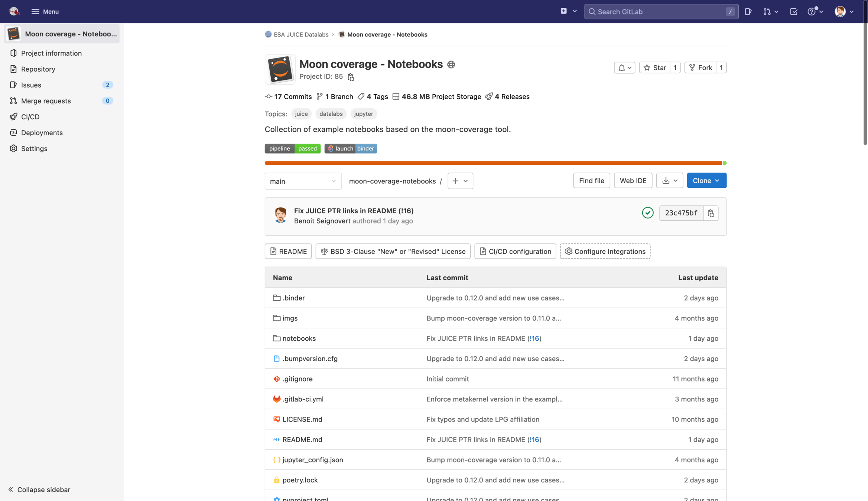Click the GitLab logo in the top bar
This screenshot has height=501, width=868.
[14, 12]
